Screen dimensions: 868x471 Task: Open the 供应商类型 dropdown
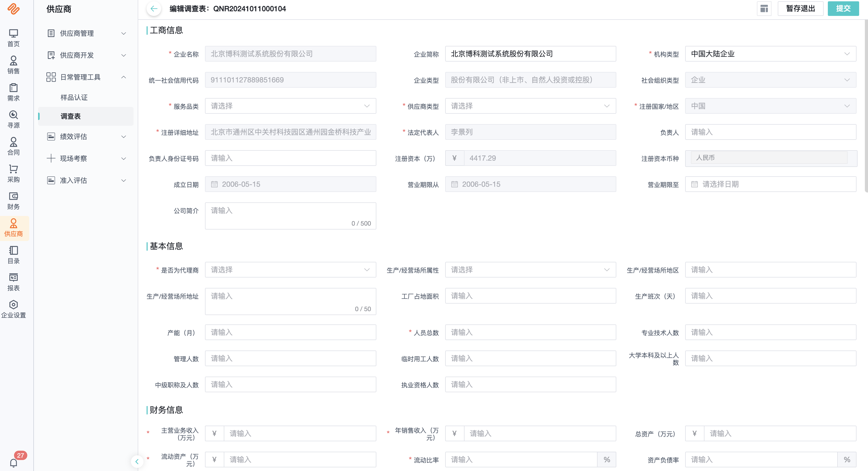[530, 106]
